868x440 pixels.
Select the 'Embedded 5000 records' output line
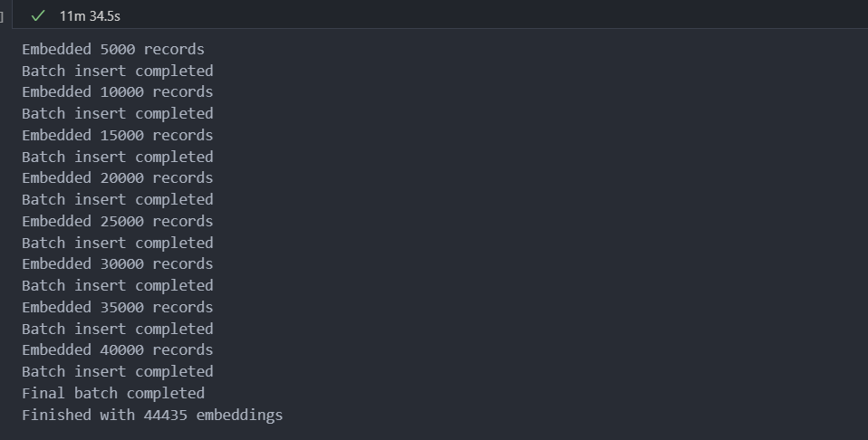113,49
